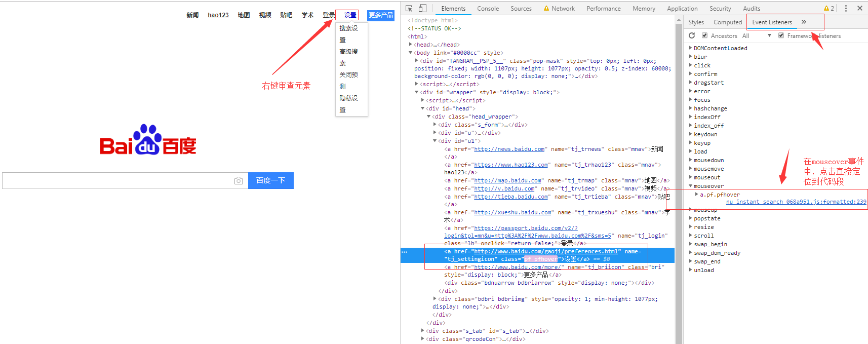The width and height of the screenshot is (868, 344).
Task: Open the 视频 link in page header
Action: [265, 15]
